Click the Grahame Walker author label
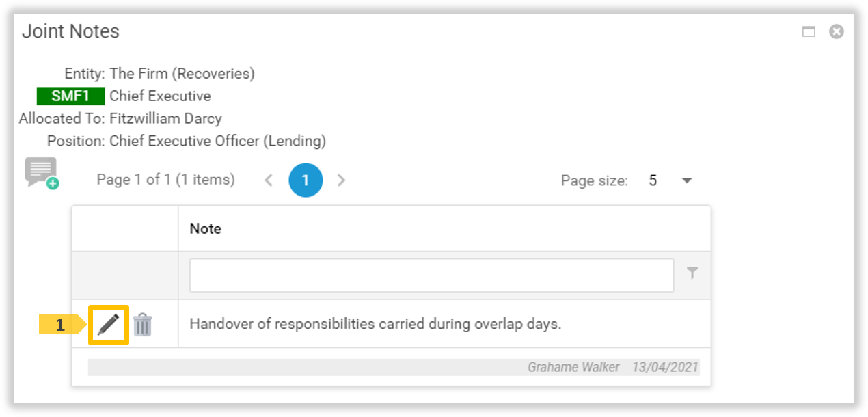 click(573, 367)
